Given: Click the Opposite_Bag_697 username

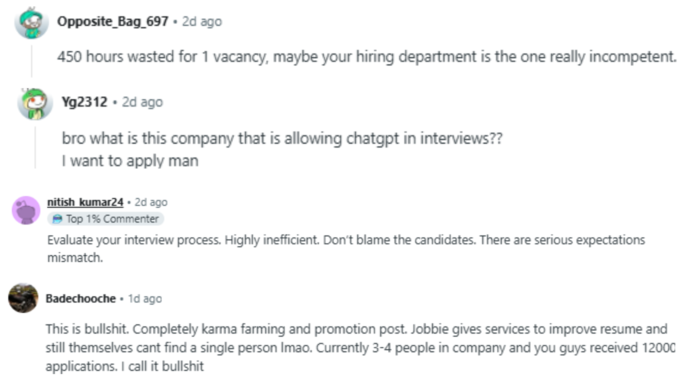Looking at the screenshot, I should pos(113,21).
